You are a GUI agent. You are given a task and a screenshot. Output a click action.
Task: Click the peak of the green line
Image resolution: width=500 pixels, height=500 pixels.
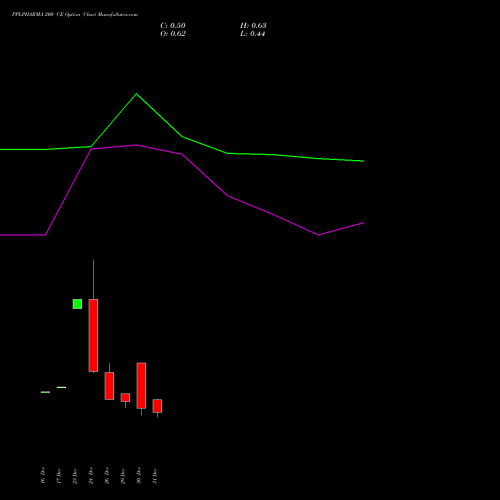[x=136, y=94]
